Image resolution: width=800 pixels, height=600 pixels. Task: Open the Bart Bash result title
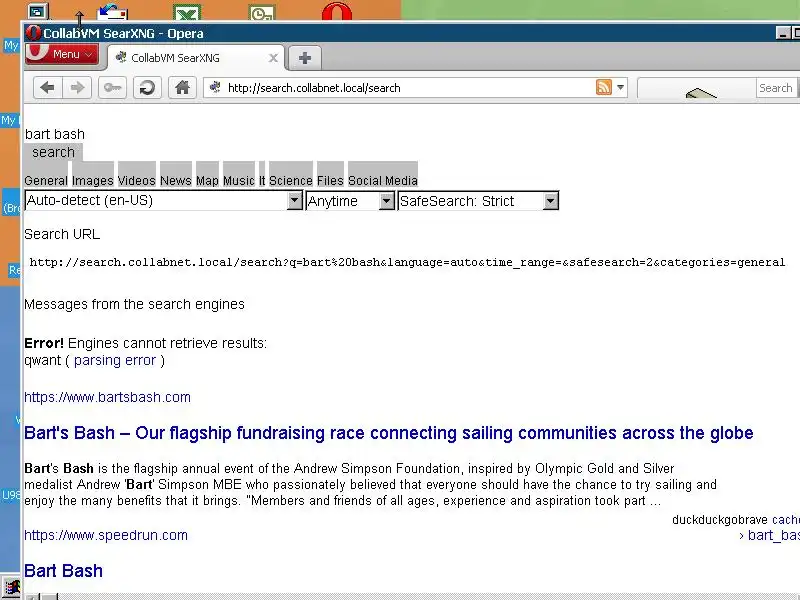(x=63, y=571)
